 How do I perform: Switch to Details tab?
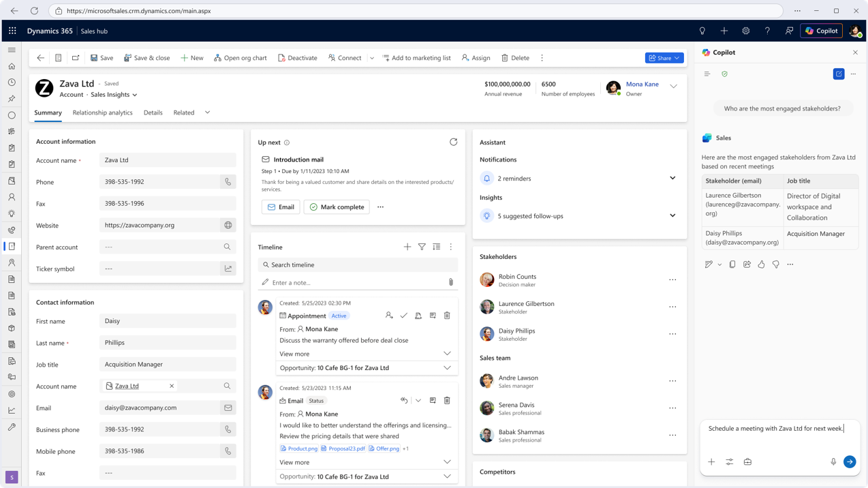click(153, 112)
